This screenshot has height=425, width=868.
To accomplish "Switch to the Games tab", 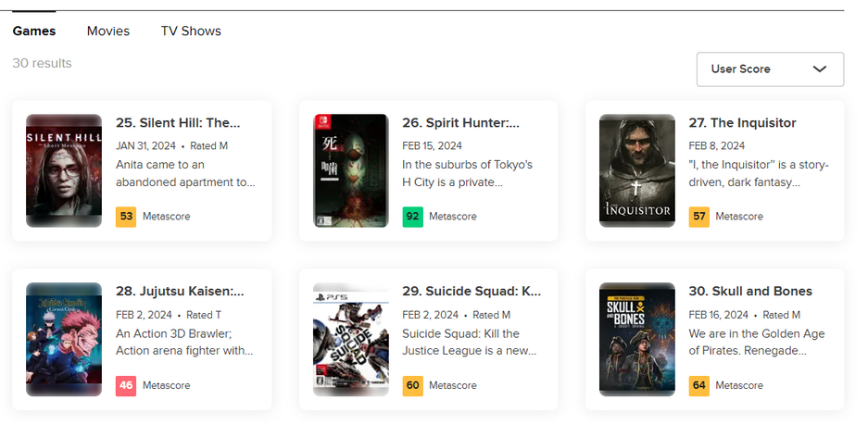I will click(33, 31).
